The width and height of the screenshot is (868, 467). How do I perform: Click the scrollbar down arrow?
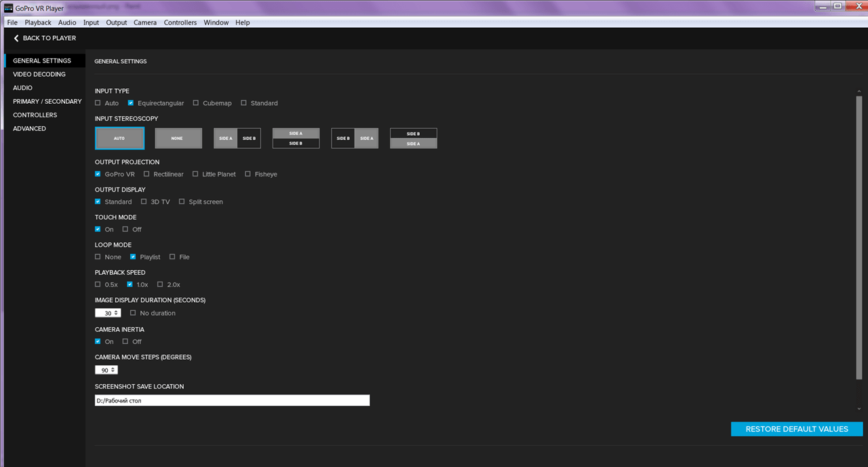(859, 409)
